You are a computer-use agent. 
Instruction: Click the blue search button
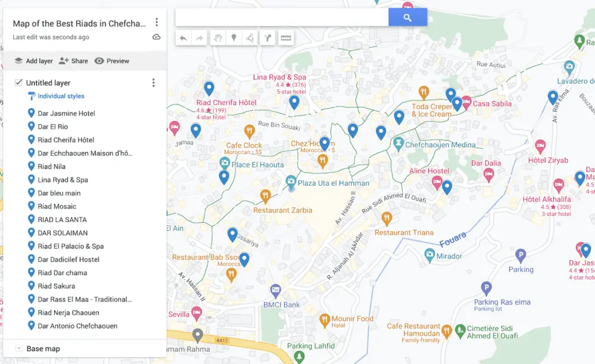click(407, 17)
